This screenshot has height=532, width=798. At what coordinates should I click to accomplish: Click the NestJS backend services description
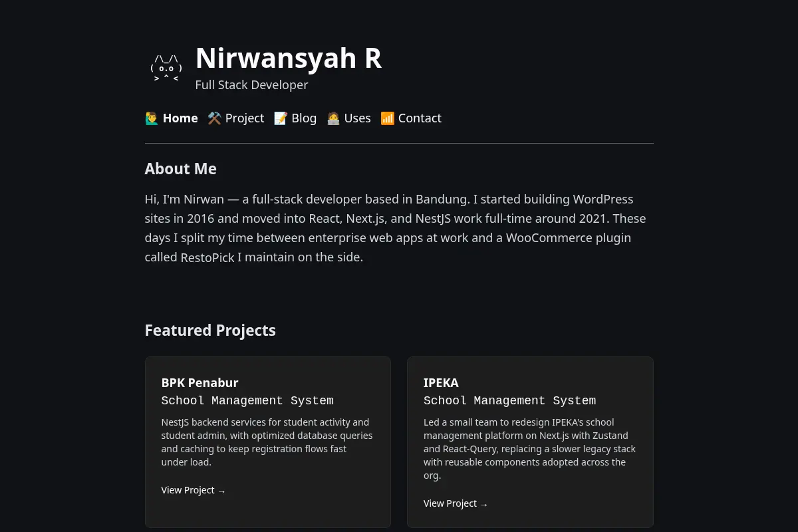267,442
